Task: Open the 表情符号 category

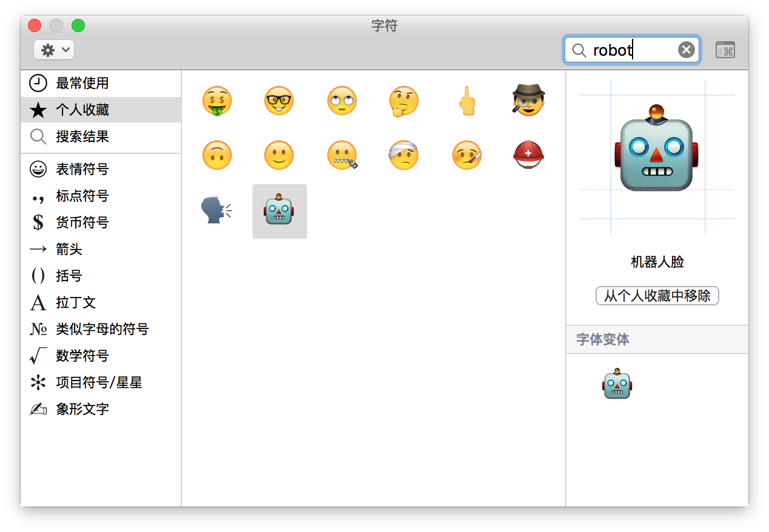Action: pos(82,169)
